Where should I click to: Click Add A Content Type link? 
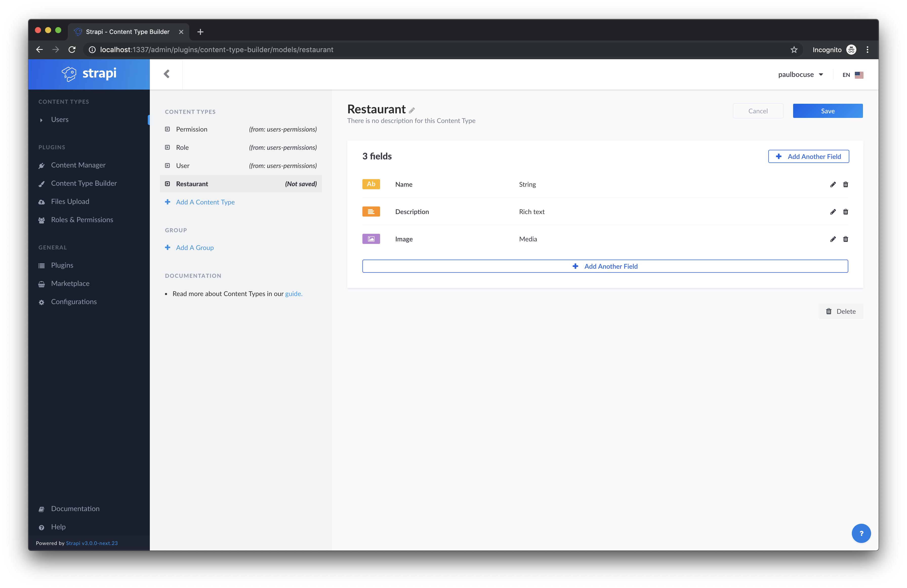(x=205, y=202)
